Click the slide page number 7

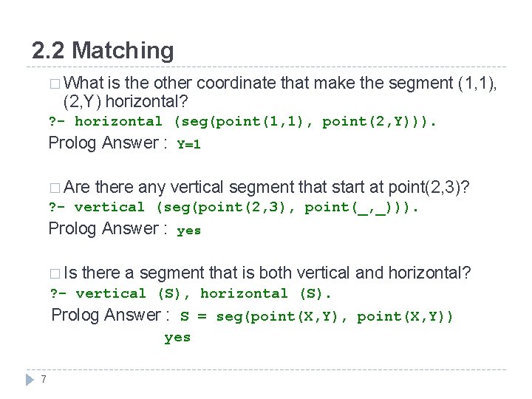pos(44,379)
